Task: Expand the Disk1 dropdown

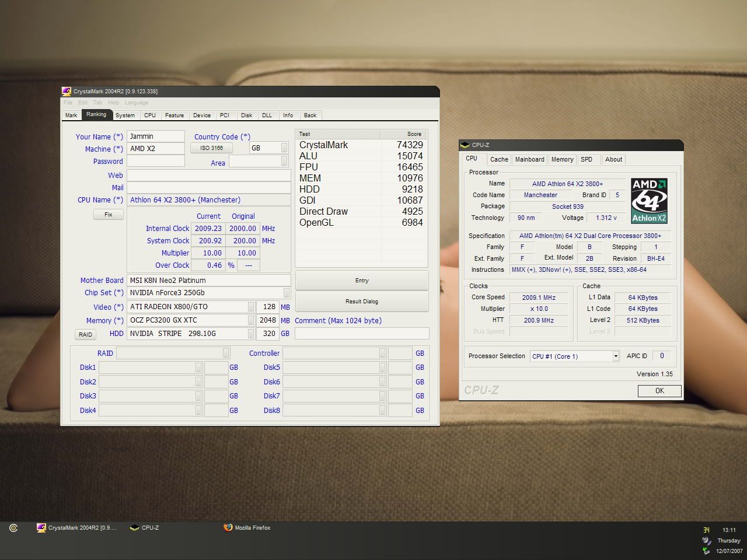Action: click(x=198, y=367)
